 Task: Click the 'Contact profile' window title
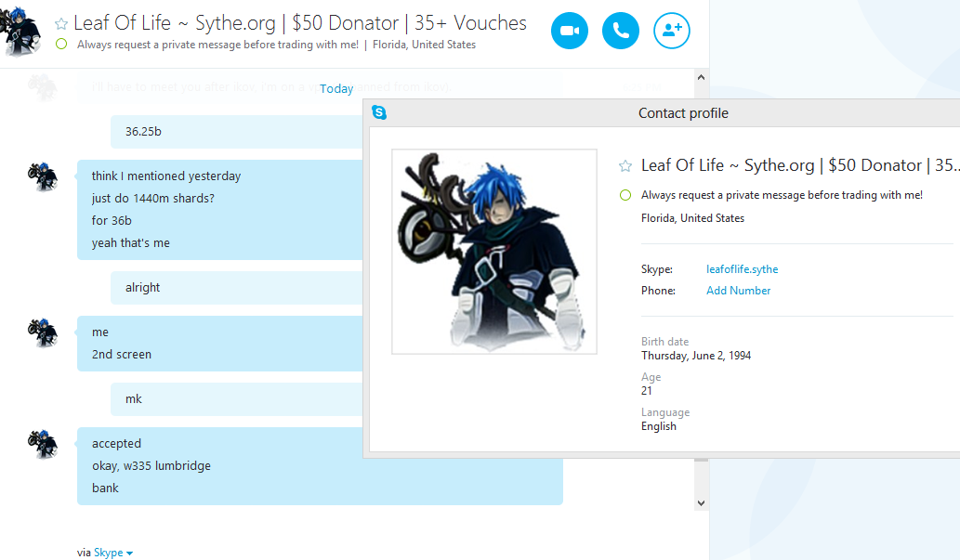tap(683, 113)
